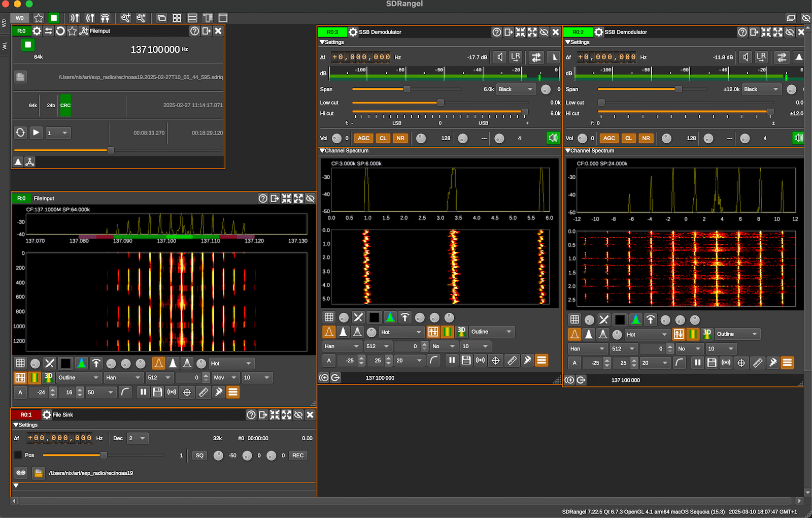Switch to the W1 workspace tab
The height and width of the screenshot is (518, 812).
(x=4, y=46)
